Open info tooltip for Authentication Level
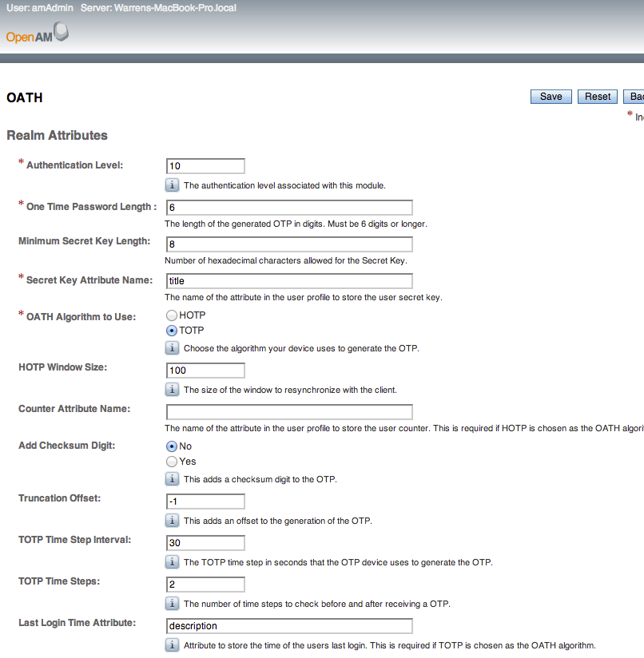The image size is (644, 658). [172, 184]
